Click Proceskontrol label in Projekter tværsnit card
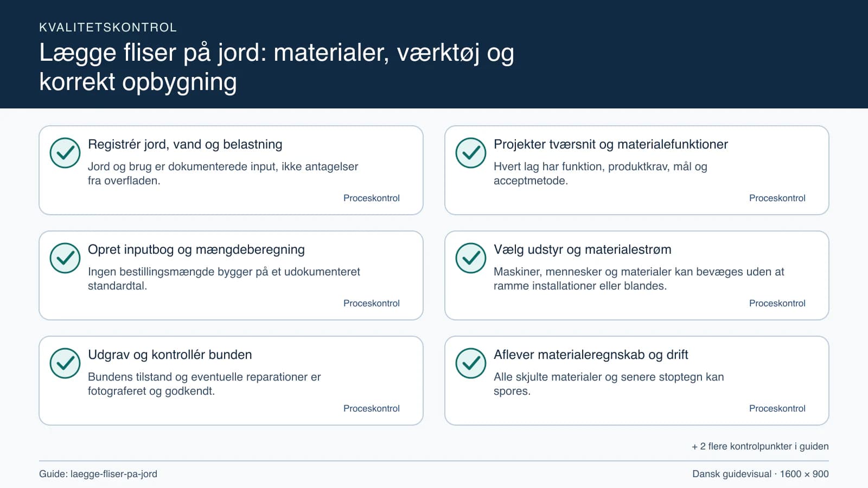868x488 pixels. [x=777, y=198]
